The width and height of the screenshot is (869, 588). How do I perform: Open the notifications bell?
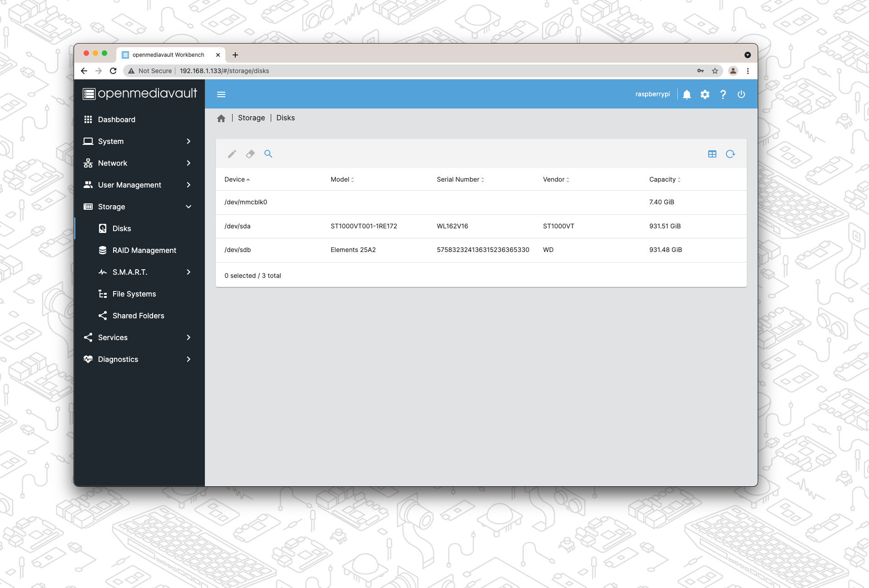tap(686, 94)
